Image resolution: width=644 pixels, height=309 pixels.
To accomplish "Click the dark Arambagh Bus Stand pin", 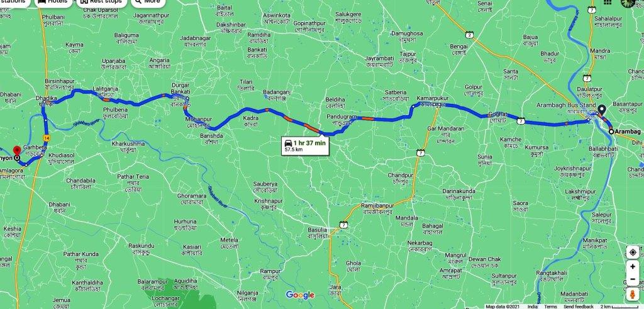I will pyautogui.click(x=601, y=110).
